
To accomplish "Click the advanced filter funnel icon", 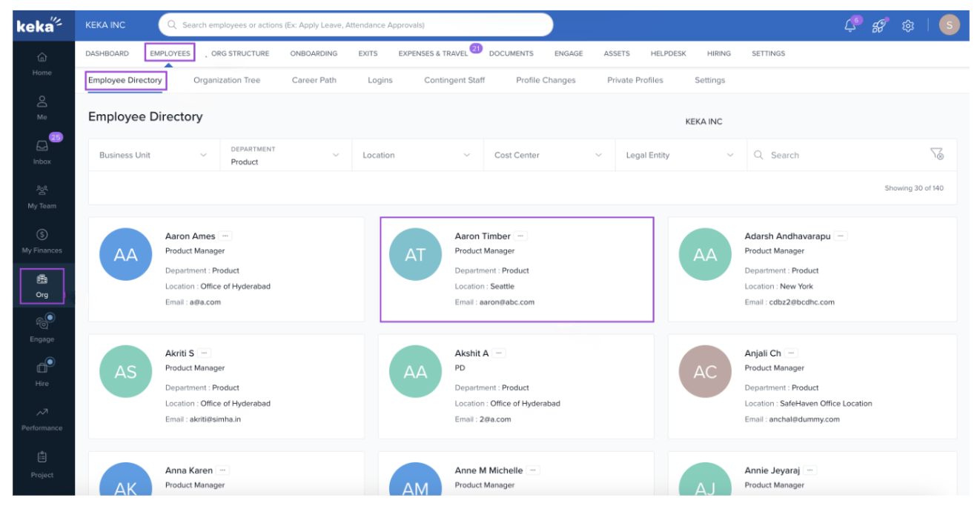I will coord(937,154).
